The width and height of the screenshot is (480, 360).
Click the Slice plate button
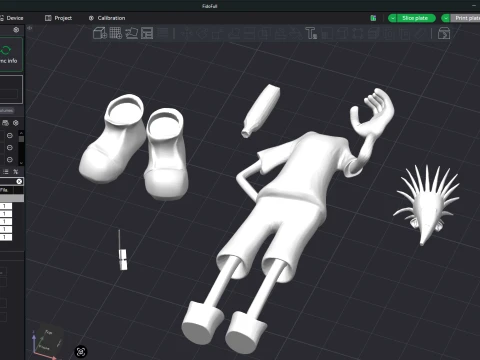[x=415, y=18]
